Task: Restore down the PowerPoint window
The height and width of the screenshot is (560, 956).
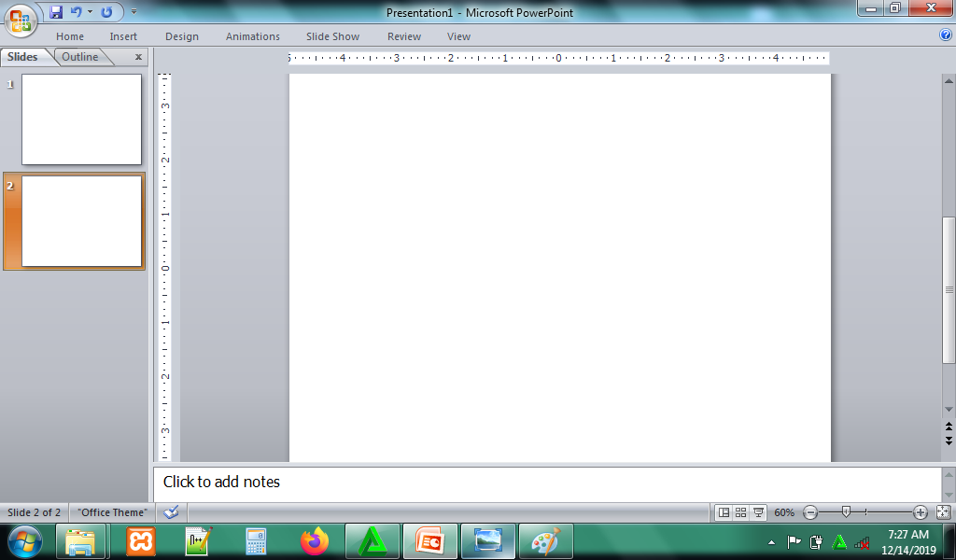Action: (894, 7)
